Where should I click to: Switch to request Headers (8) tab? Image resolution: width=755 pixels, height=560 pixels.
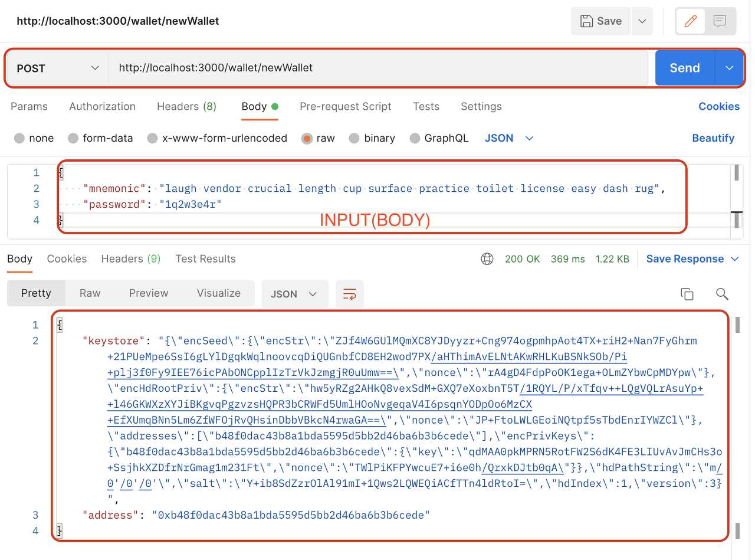[x=186, y=107]
